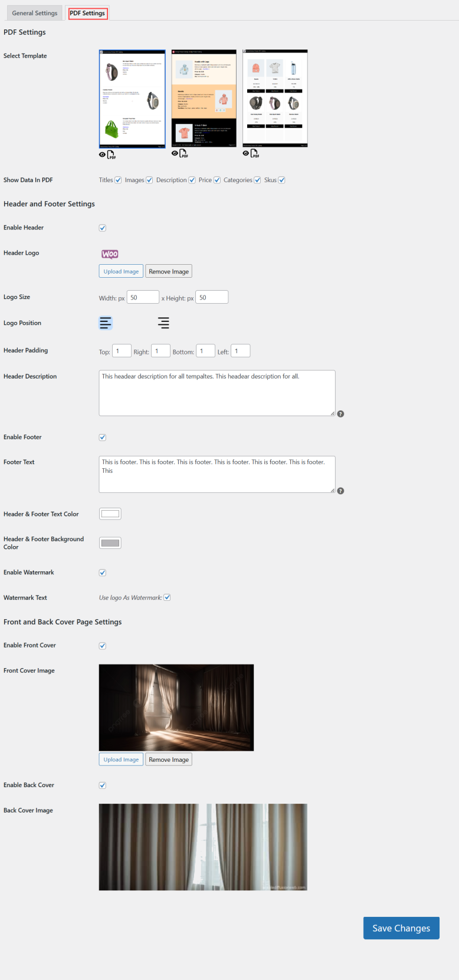Click the PDF icon under third template
Viewport: 459px width, 980px height.
(x=255, y=153)
